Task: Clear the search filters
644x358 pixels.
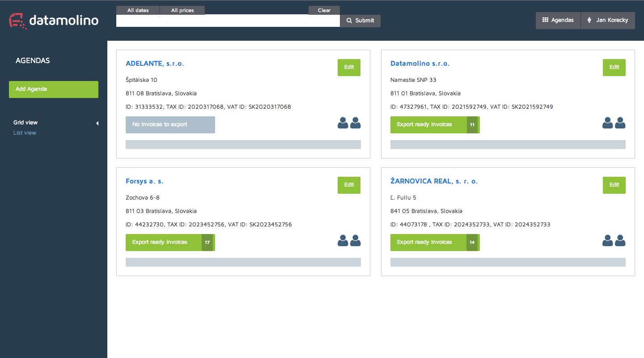Action: tap(324, 10)
